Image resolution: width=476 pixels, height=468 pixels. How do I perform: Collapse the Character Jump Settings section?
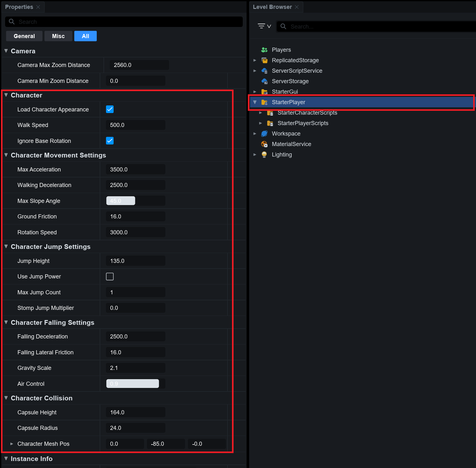[6, 246]
